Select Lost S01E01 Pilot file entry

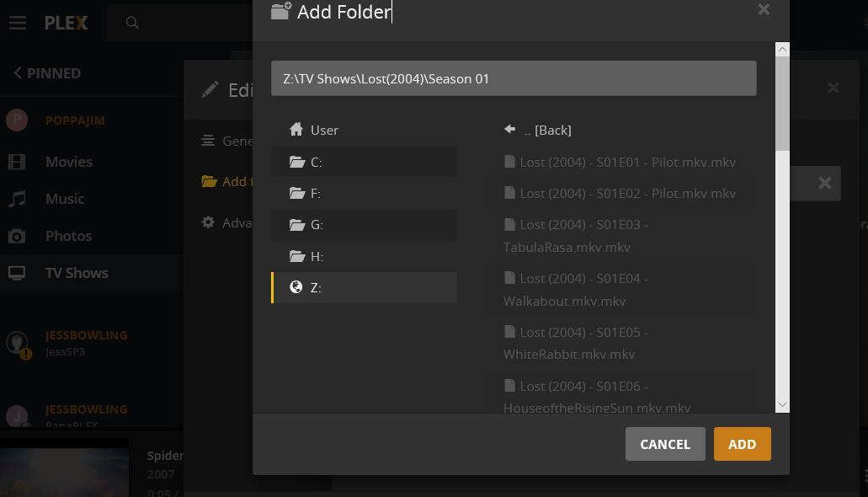point(620,162)
